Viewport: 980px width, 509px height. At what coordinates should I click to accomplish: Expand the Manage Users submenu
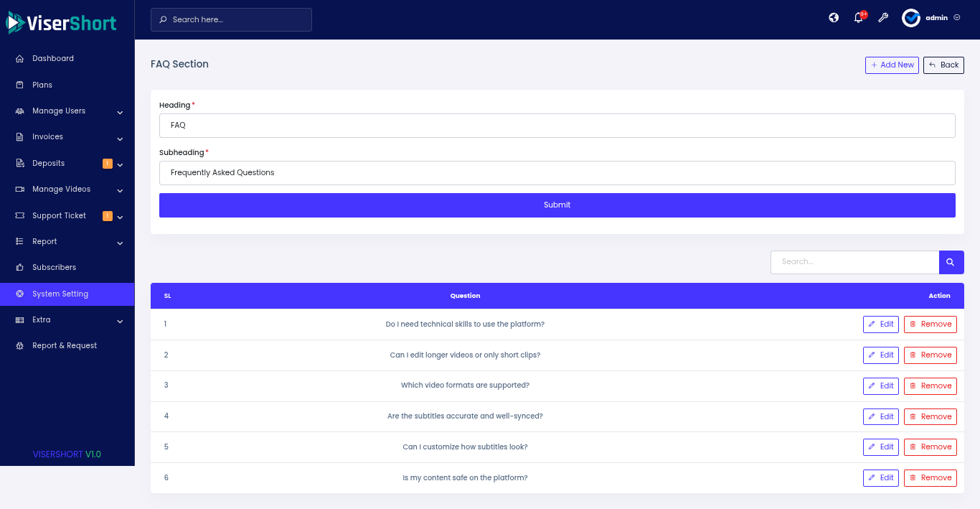click(x=67, y=111)
